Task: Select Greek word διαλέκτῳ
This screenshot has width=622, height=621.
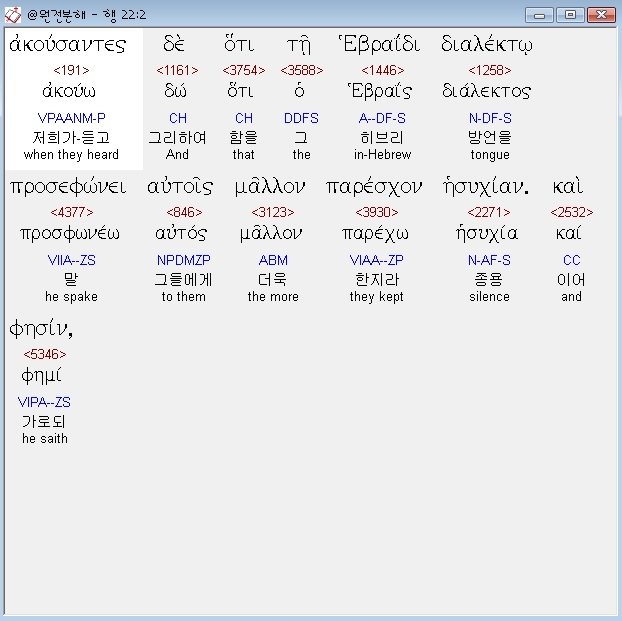Action: coord(487,44)
